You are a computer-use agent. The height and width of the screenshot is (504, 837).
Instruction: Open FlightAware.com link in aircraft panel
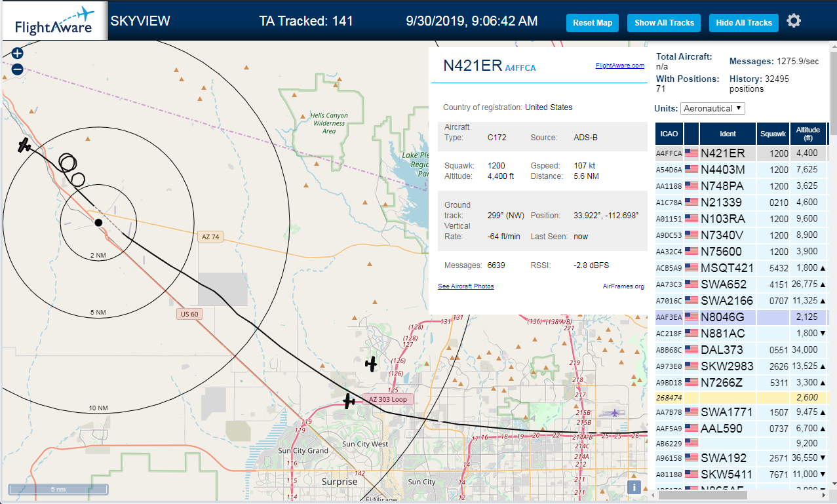pyautogui.click(x=619, y=66)
